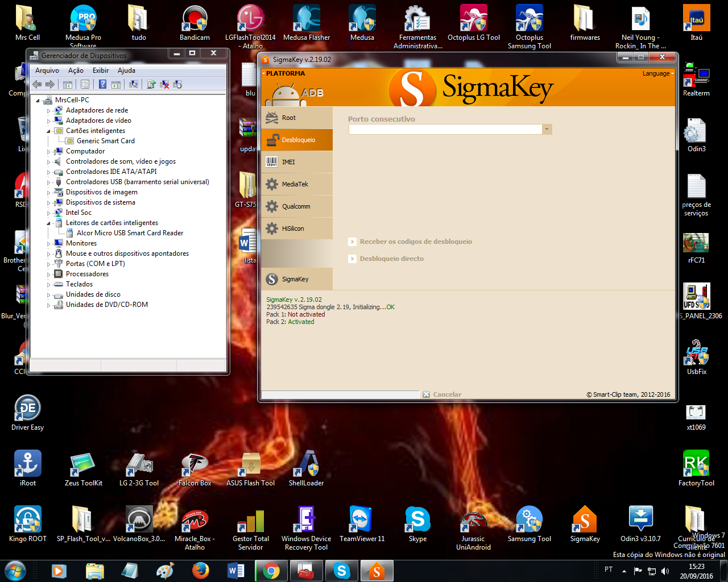The image size is (728, 582).
Task: Click Uninstall device toolbar icon with red X
Action: coord(164,84)
